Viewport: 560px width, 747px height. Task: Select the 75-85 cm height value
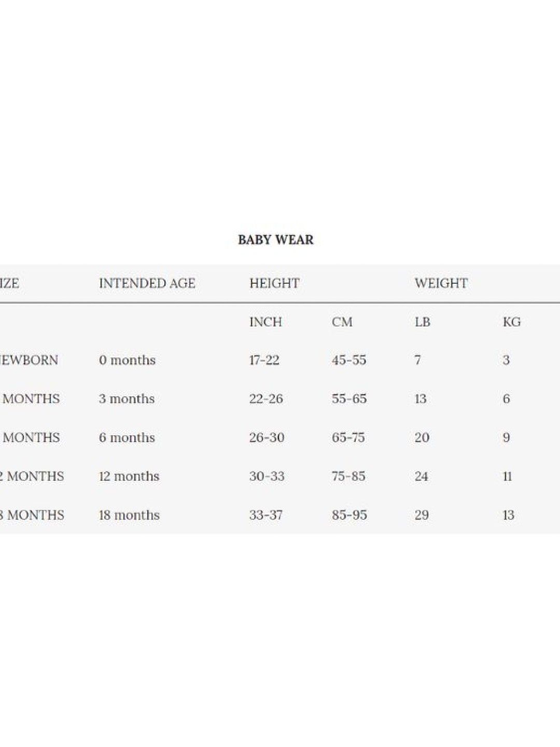(348, 476)
